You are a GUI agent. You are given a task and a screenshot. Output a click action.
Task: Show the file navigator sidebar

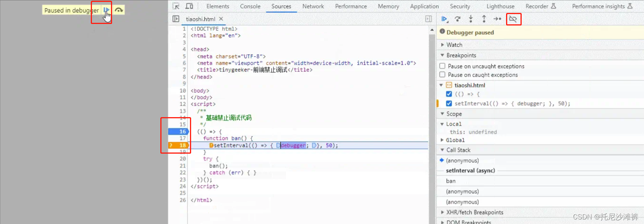coord(176,19)
